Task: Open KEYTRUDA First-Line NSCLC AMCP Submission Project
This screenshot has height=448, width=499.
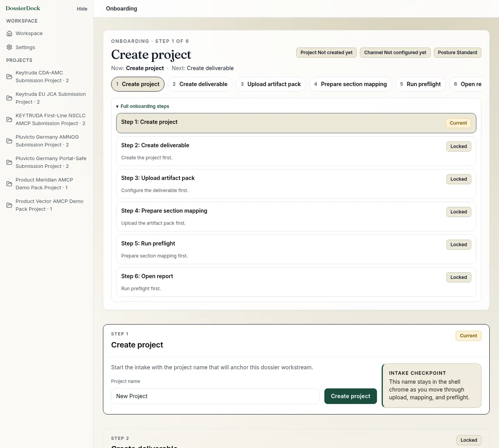Action: (46, 120)
